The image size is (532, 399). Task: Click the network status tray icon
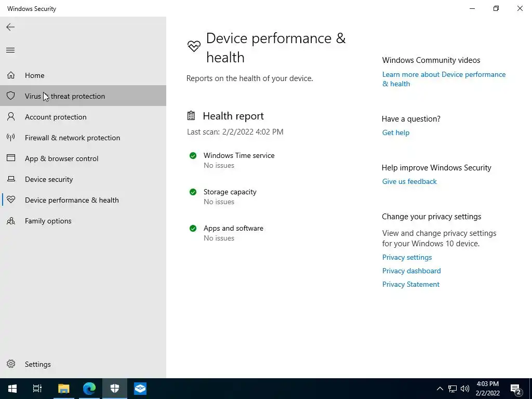click(x=453, y=389)
